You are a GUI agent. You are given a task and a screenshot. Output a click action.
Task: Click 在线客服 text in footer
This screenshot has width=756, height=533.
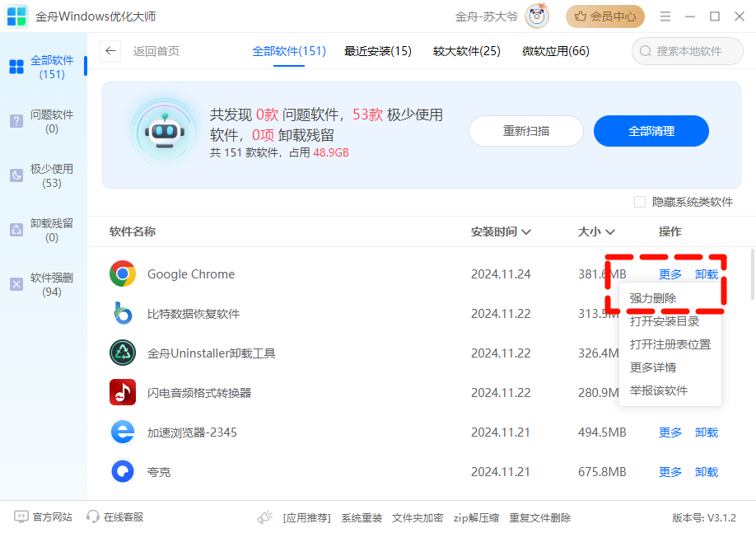point(124,517)
